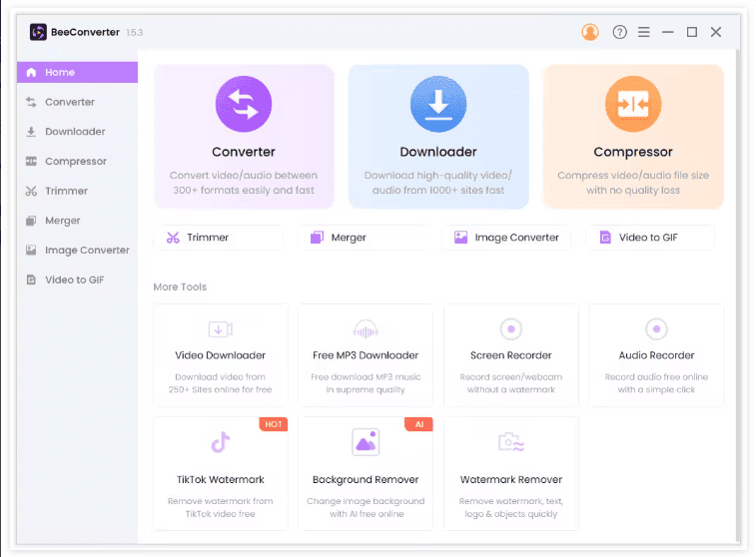Click 'Compress video/audio file size' description
This screenshot has width=756, height=557.
633,176
